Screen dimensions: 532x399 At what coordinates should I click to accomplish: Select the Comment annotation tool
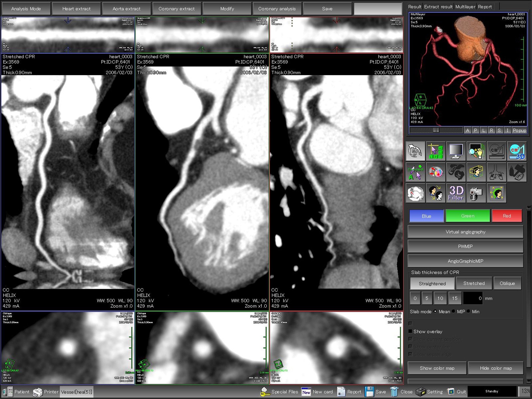point(415,172)
